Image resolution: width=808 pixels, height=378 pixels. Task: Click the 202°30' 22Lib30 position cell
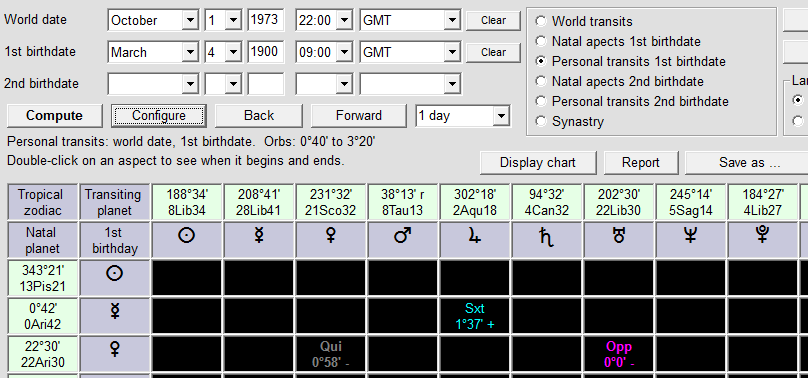point(619,202)
